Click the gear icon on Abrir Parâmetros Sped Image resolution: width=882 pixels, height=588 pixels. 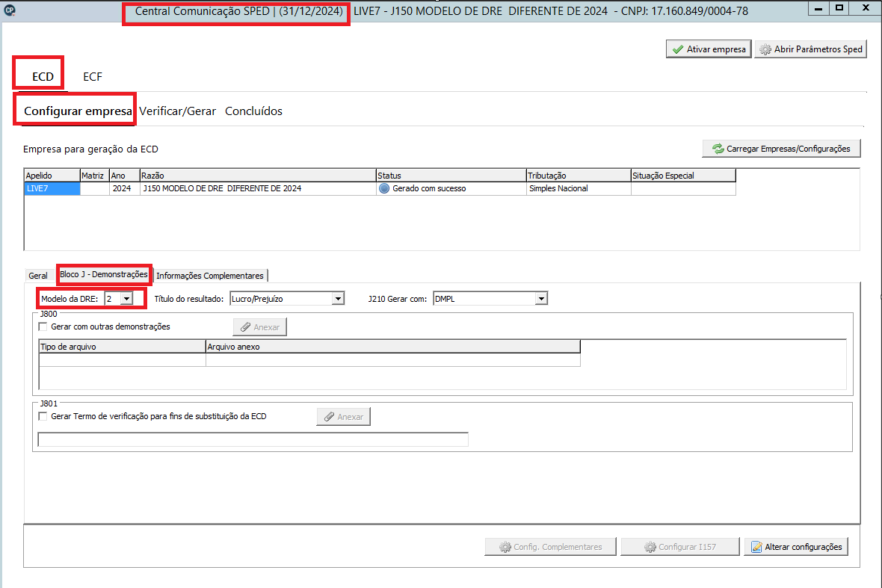765,49
